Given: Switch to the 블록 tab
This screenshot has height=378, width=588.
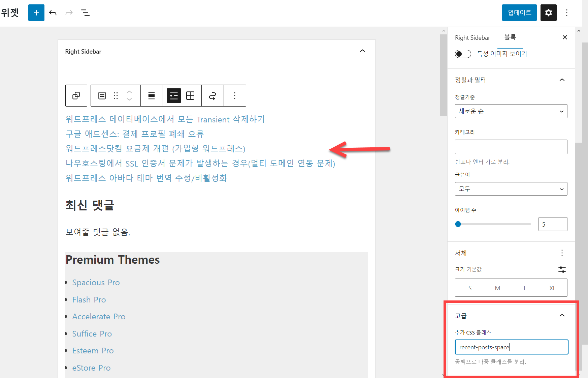Looking at the screenshot, I should pyautogui.click(x=510, y=37).
